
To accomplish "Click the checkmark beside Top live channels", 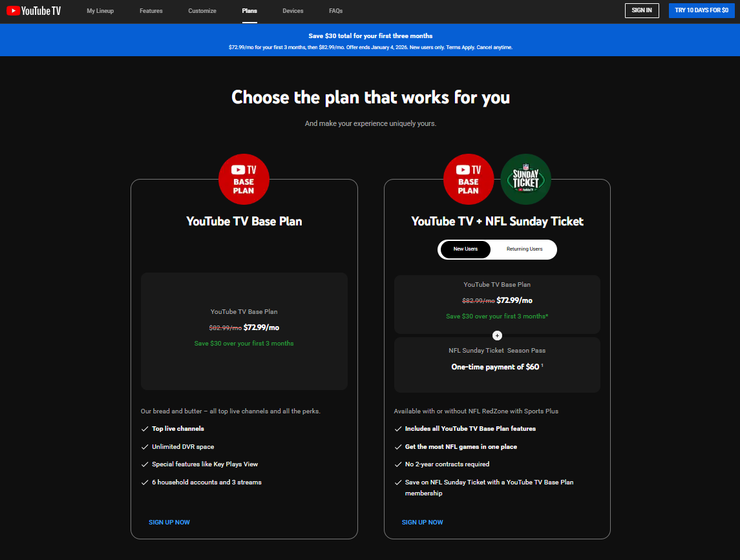I will point(145,429).
